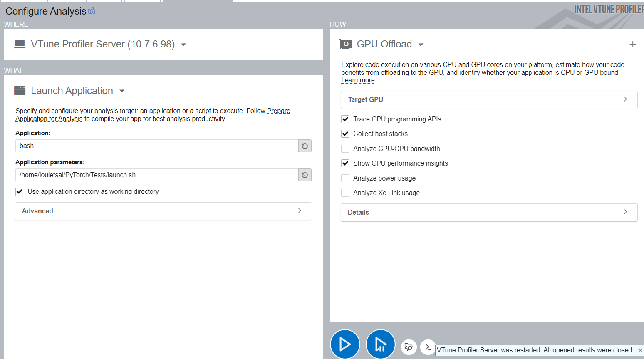644x359 pixels.
Task: Show the command line icon
Action: [x=428, y=347]
